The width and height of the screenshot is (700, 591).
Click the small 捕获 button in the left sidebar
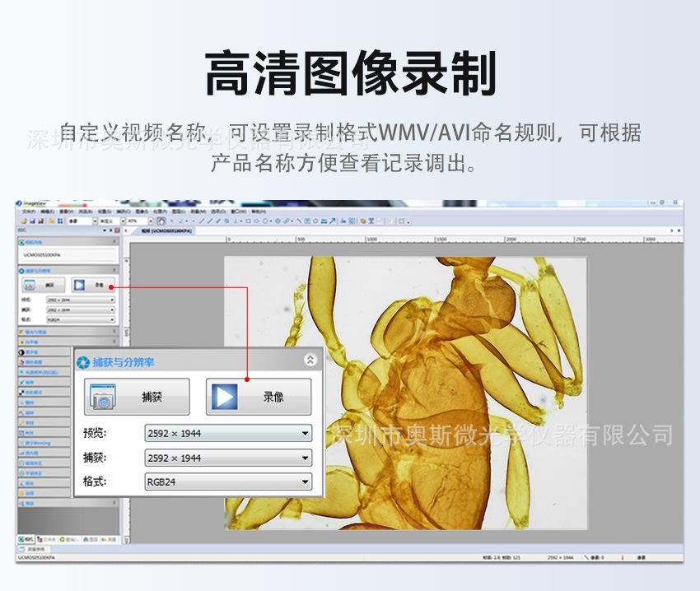tap(44, 286)
